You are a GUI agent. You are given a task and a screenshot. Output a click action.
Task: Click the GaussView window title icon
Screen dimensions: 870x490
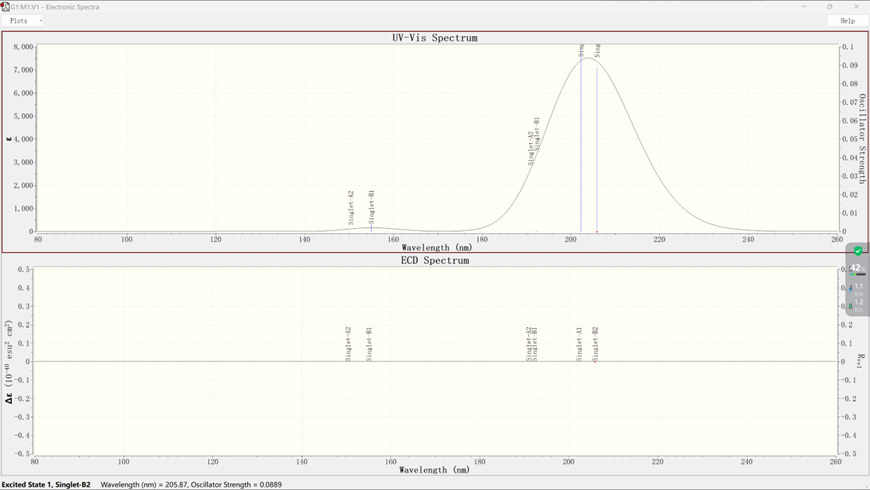(x=6, y=7)
